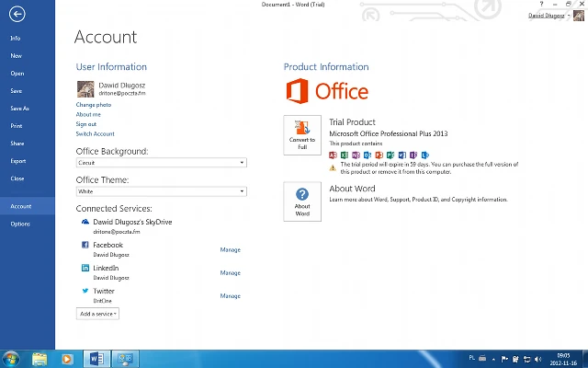Click the Windows Start orb
The image size is (588, 368).
(12, 358)
